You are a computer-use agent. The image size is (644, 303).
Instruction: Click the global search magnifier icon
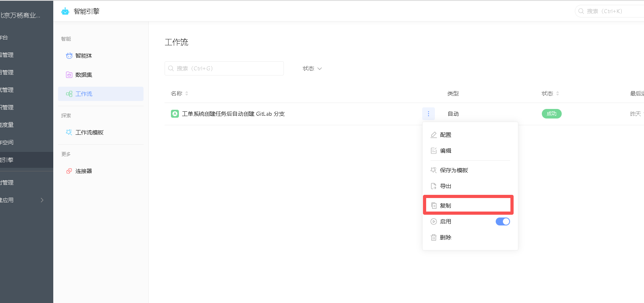pos(581,11)
